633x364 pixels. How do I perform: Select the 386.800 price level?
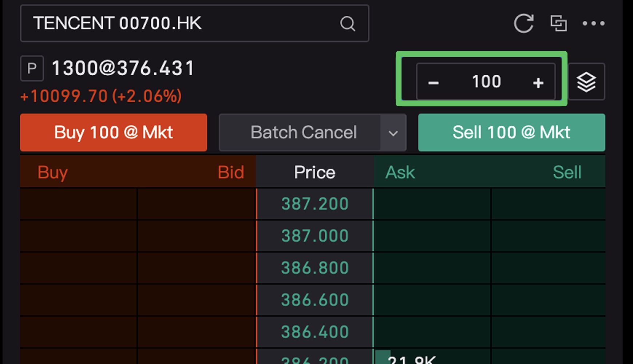pyautogui.click(x=315, y=268)
